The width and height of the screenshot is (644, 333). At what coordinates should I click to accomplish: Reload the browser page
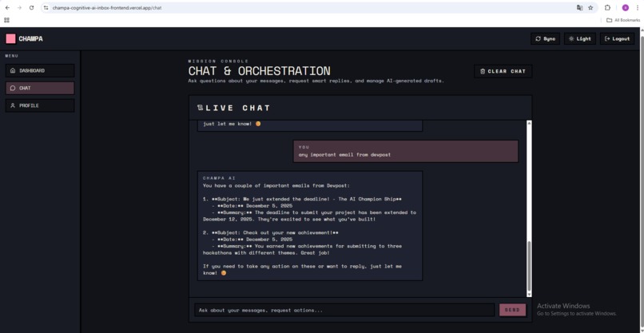click(x=31, y=7)
